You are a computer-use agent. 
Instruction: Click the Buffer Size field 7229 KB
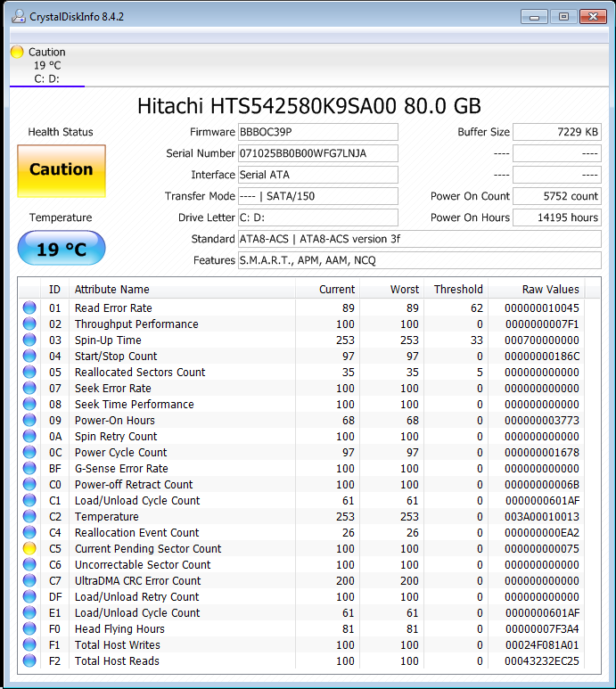pyautogui.click(x=557, y=132)
